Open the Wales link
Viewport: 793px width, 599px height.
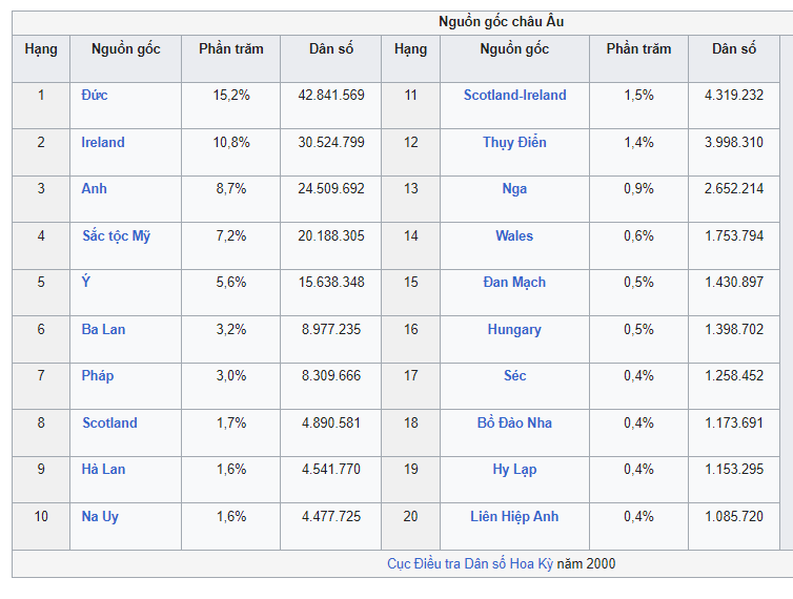tap(514, 236)
